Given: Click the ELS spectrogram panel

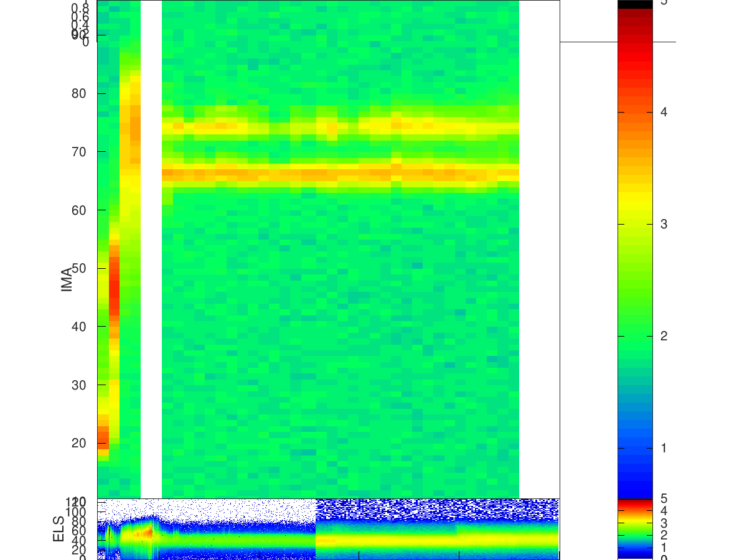Looking at the screenshot, I should tap(328, 528).
